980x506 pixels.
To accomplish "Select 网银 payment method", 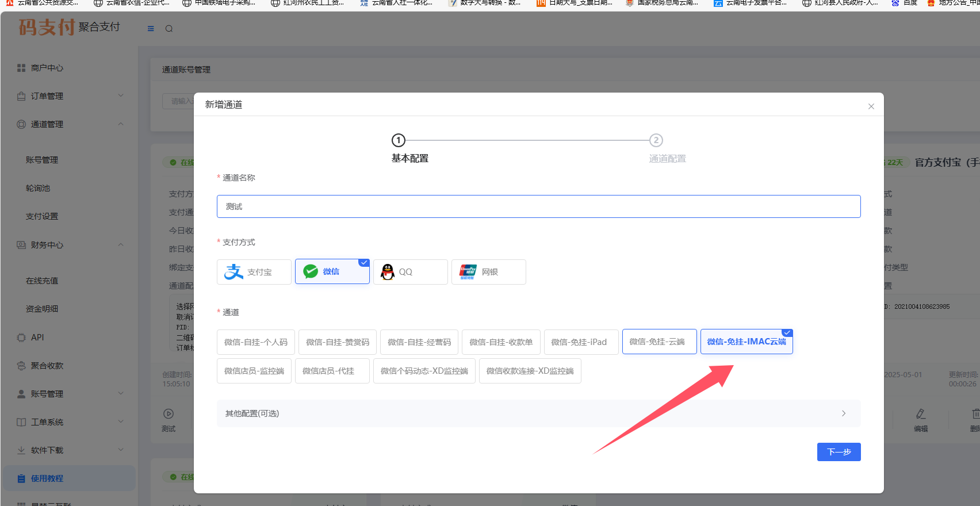I will [489, 272].
